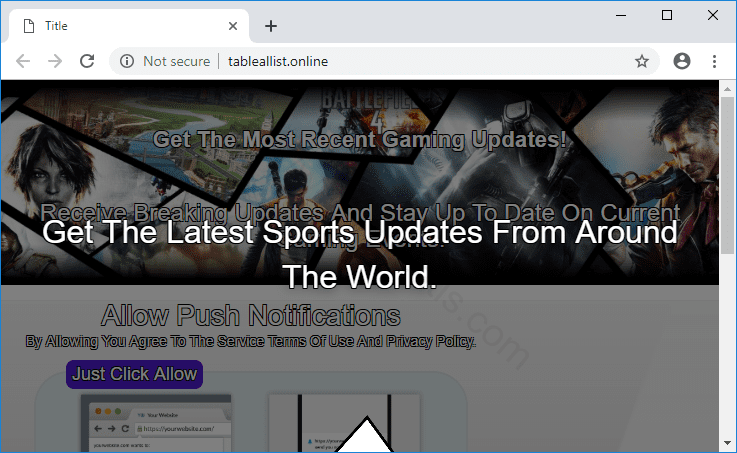Open the user profile icon
Image resolution: width=737 pixels, height=453 pixels.
click(x=682, y=61)
